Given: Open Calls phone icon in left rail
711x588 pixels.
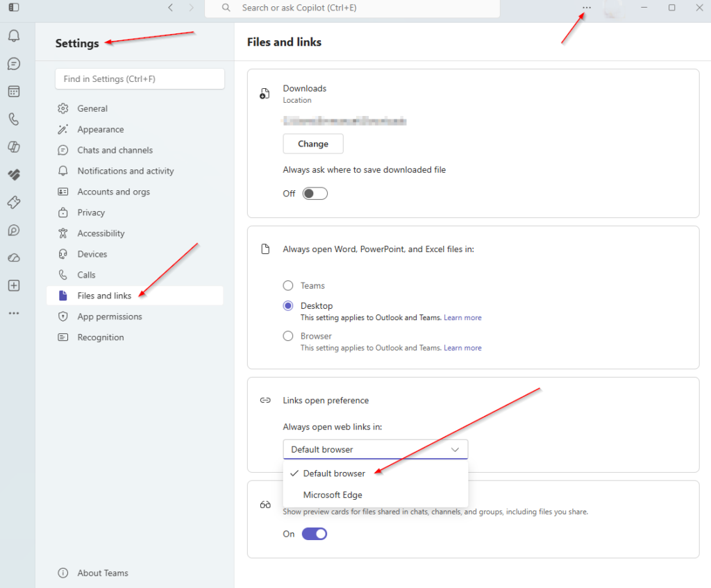Looking at the screenshot, I should point(14,119).
